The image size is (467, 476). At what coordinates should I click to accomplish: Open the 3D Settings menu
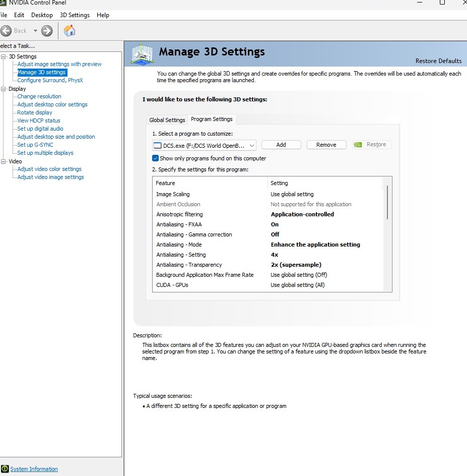click(x=75, y=15)
